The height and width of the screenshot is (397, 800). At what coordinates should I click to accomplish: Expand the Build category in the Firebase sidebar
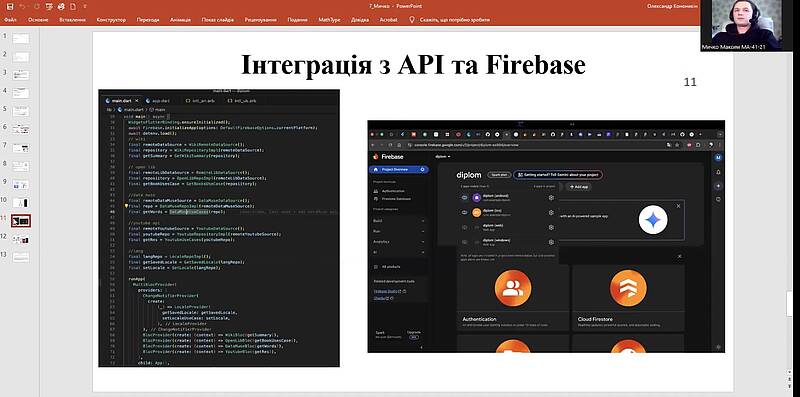(x=399, y=221)
